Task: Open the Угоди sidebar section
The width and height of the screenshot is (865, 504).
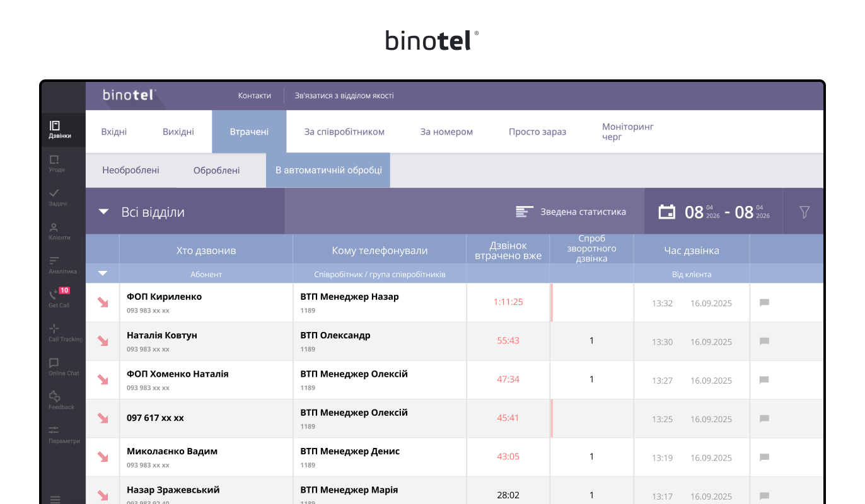Action: [x=57, y=164]
